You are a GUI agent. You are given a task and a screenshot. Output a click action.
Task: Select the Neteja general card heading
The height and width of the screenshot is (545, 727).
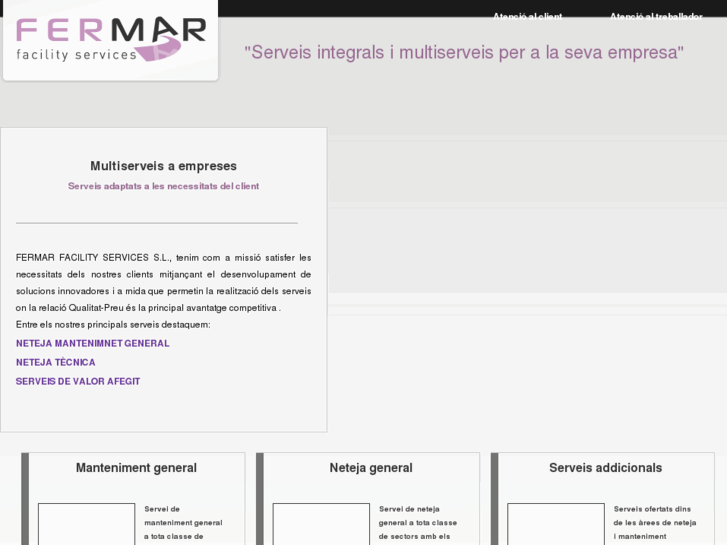click(371, 468)
